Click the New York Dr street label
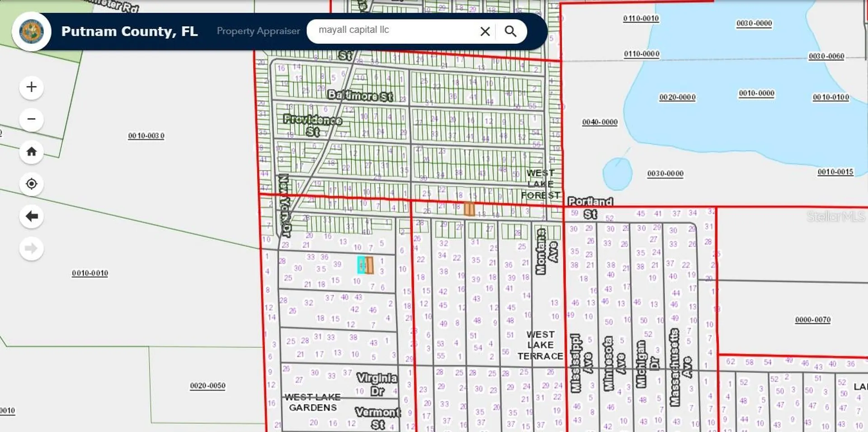The image size is (868, 432). [284, 205]
